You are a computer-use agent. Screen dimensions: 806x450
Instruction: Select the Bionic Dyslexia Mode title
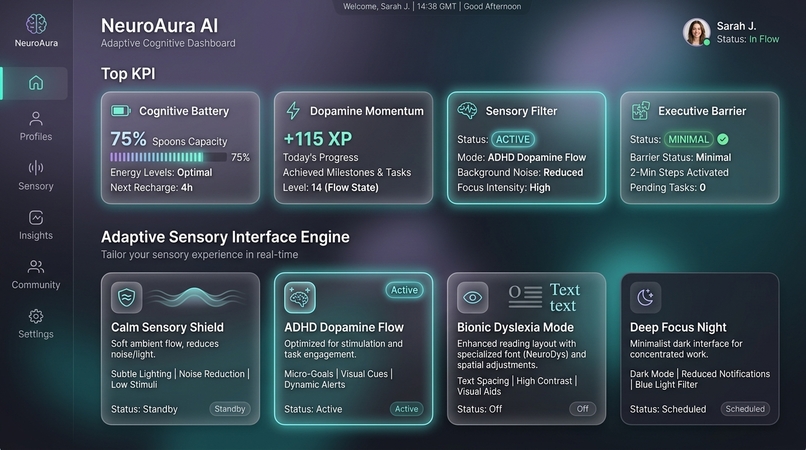click(x=515, y=327)
